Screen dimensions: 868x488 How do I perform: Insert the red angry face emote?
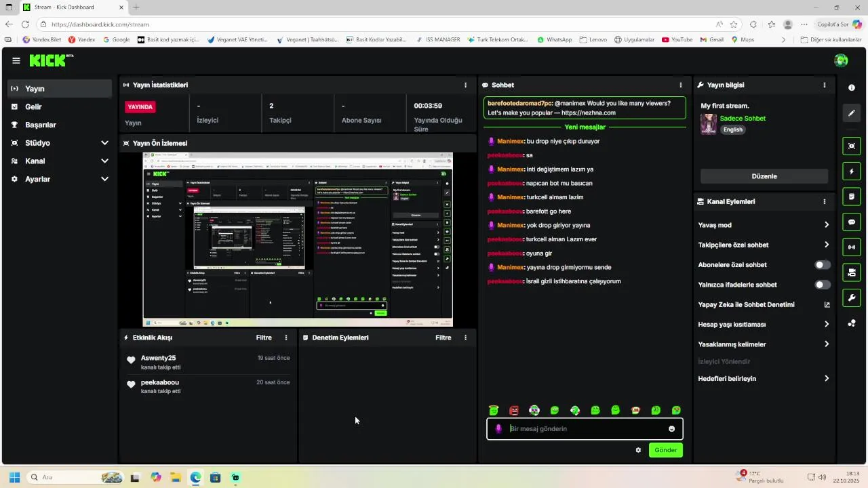tap(514, 410)
